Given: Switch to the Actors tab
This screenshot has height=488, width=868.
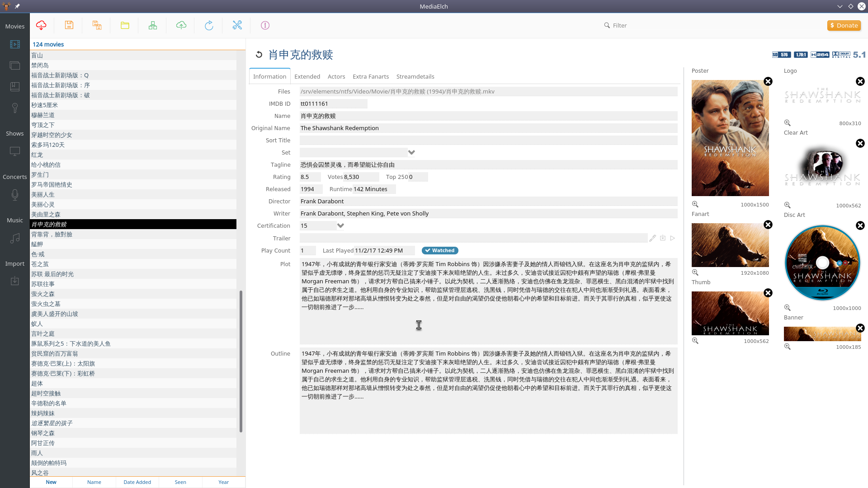Looking at the screenshot, I should point(336,76).
